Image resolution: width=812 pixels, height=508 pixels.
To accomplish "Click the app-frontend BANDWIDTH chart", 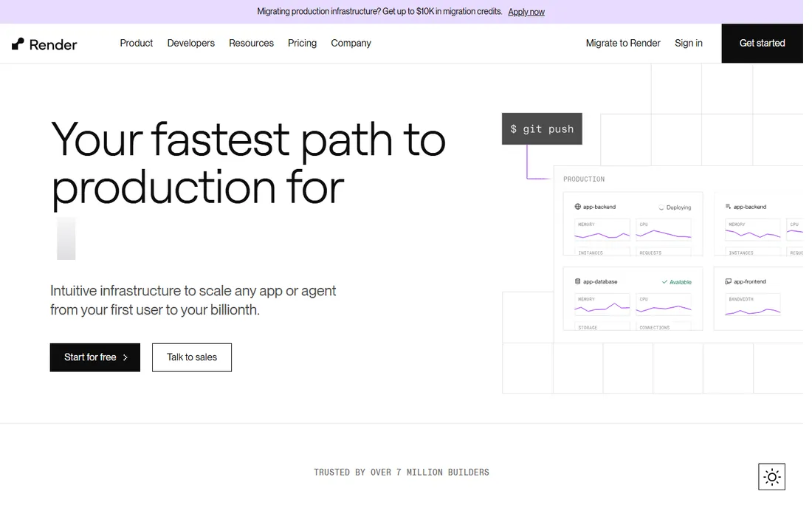I will tap(752, 305).
